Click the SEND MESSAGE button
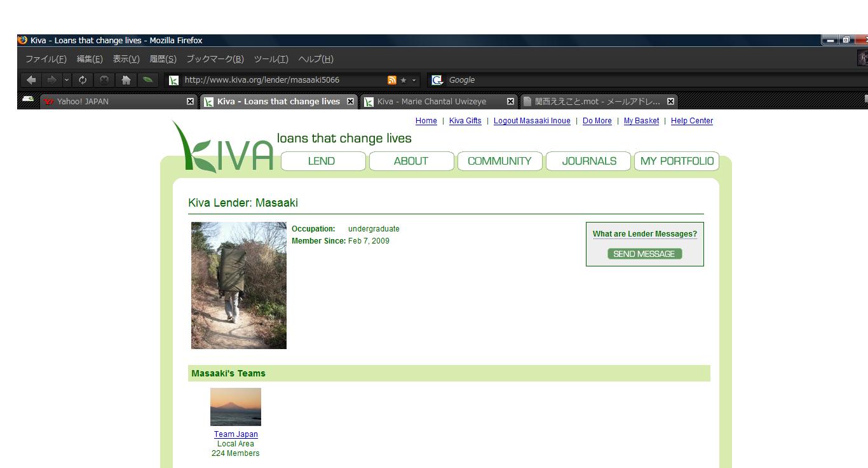Viewport: 868px width, 468px height. 644,254
